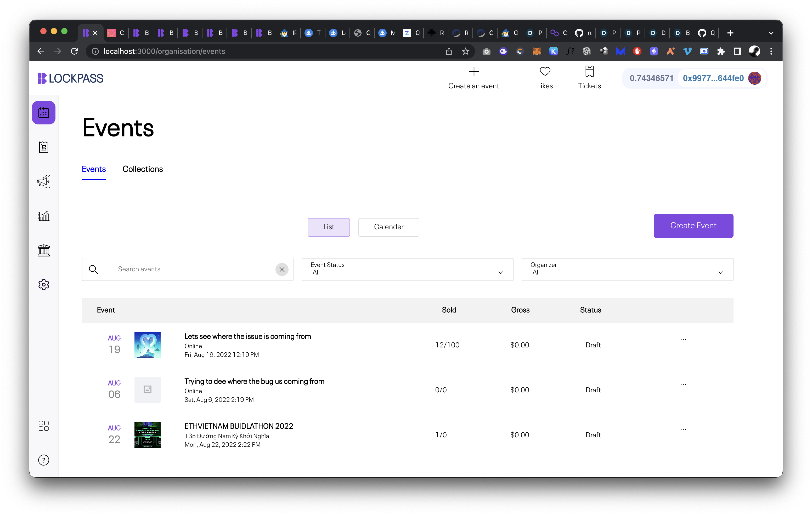Screen dimensions: 812x516
Task: Switch to Calender view
Action: [388, 227]
